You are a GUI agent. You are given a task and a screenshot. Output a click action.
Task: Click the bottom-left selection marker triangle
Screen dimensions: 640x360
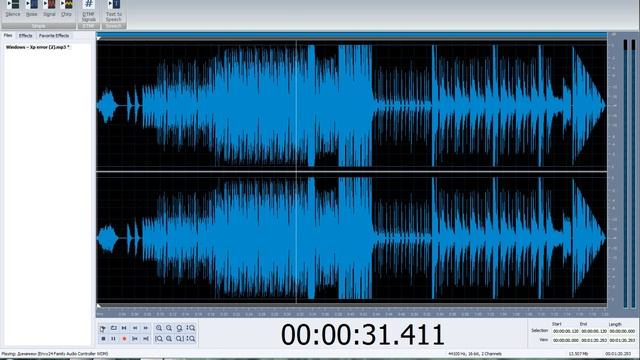click(99, 306)
